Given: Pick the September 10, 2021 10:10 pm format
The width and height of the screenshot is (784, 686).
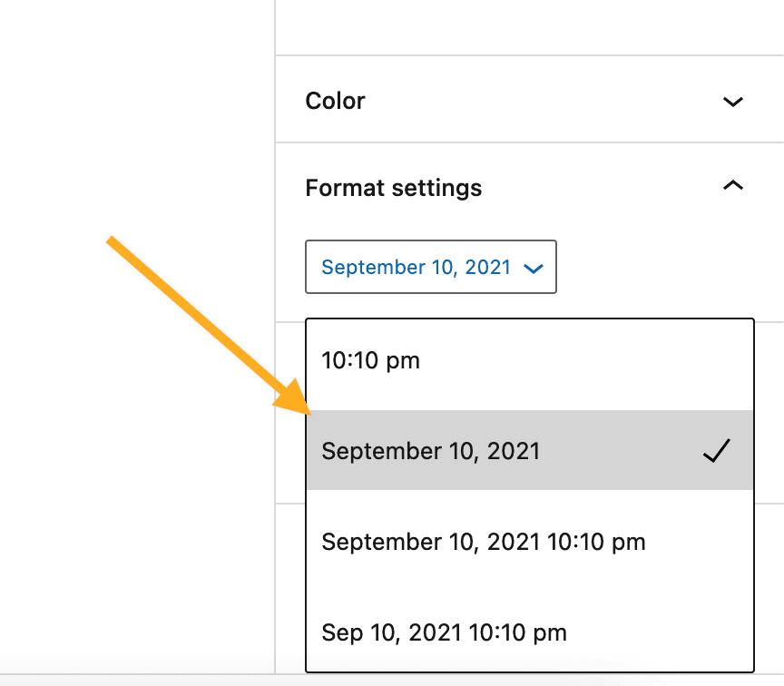Looking at the screenshot, I should point(483,542).
